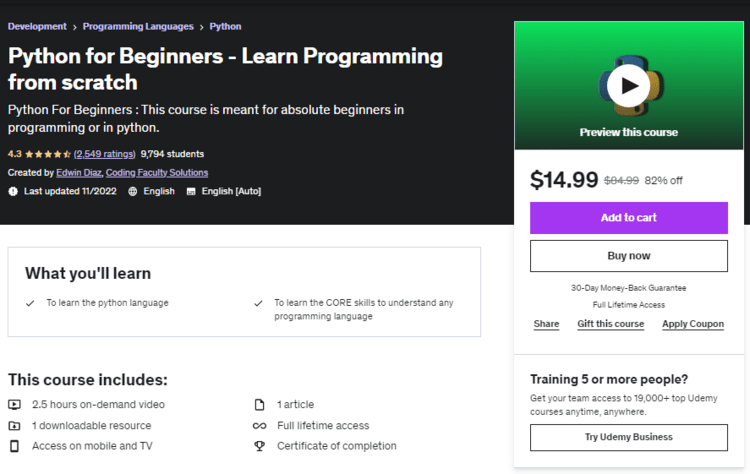Image resolution: width=750 pixels, height=474 pixels.
Task: Click the '1 article' text
Action: (296, 405)
